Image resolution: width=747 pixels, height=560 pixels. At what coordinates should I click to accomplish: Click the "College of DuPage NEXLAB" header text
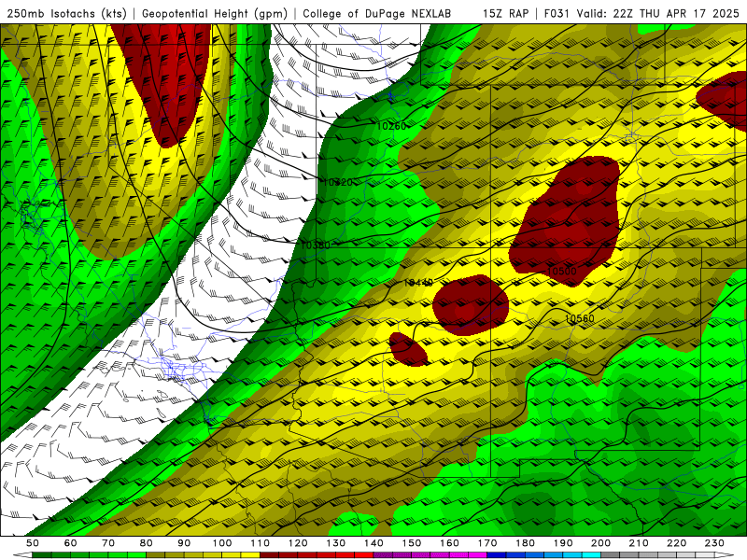(377, 13)
